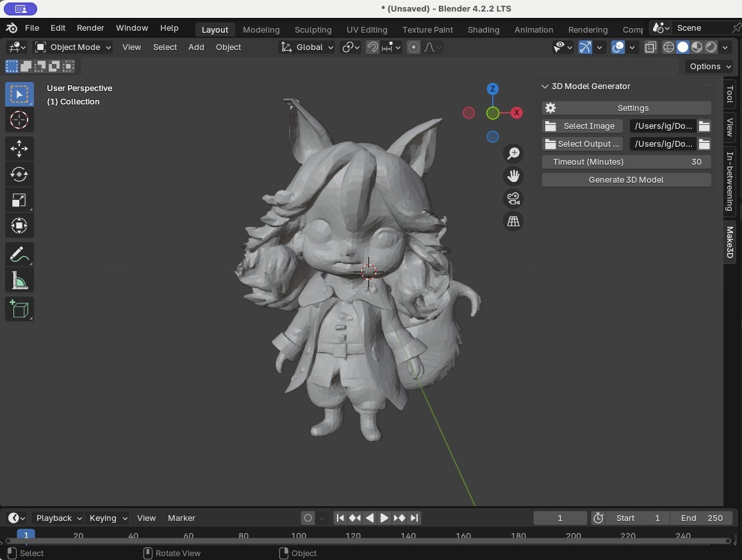Open the Object Mode dropdown
The width and height of the screenshot is (742, 560).
point(73,47)
